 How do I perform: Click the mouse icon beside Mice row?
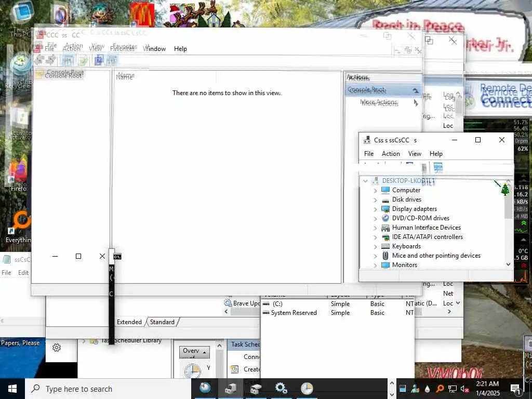385,256
